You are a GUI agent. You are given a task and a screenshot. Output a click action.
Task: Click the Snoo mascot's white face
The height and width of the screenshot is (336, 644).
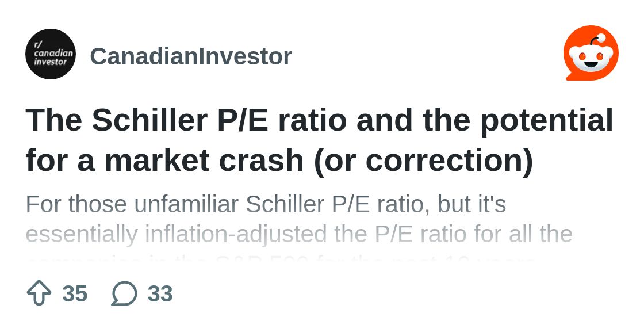point(591,58)
